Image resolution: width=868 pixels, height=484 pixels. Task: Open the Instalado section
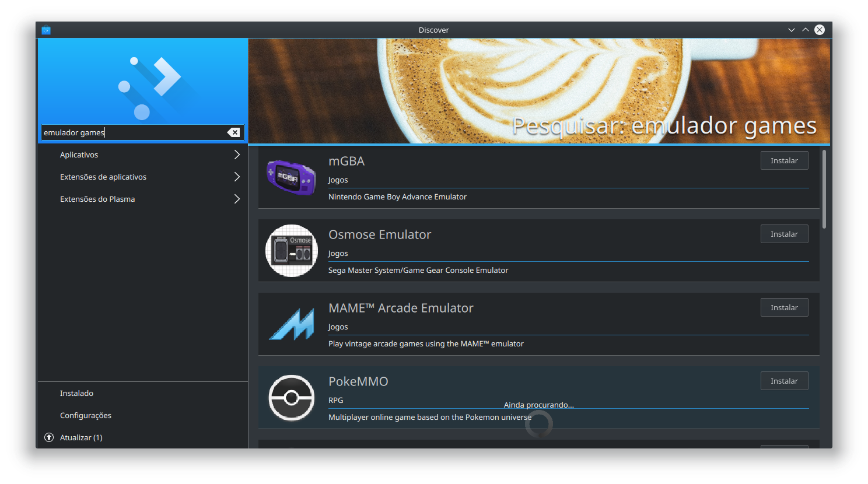tap(76, 393)
